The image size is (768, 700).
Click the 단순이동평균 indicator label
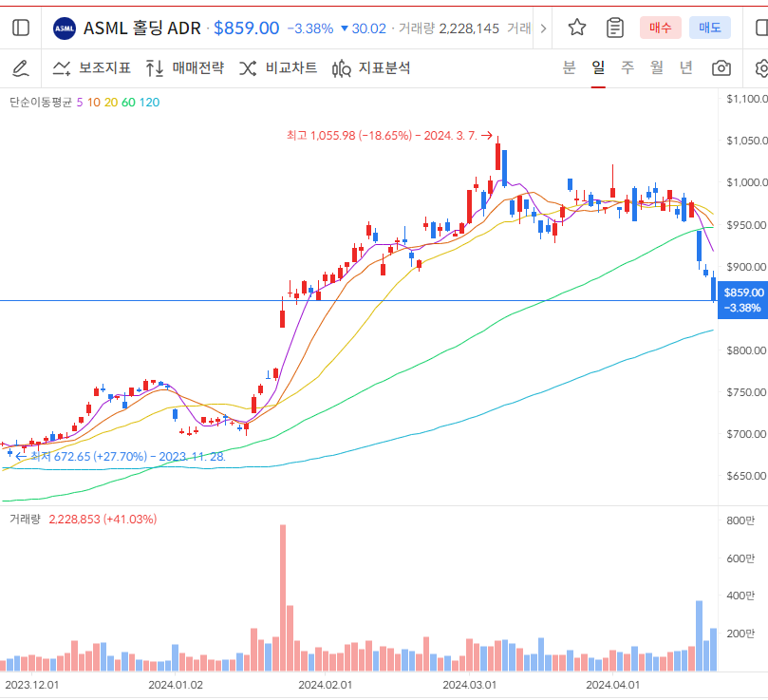pos(41,103)
